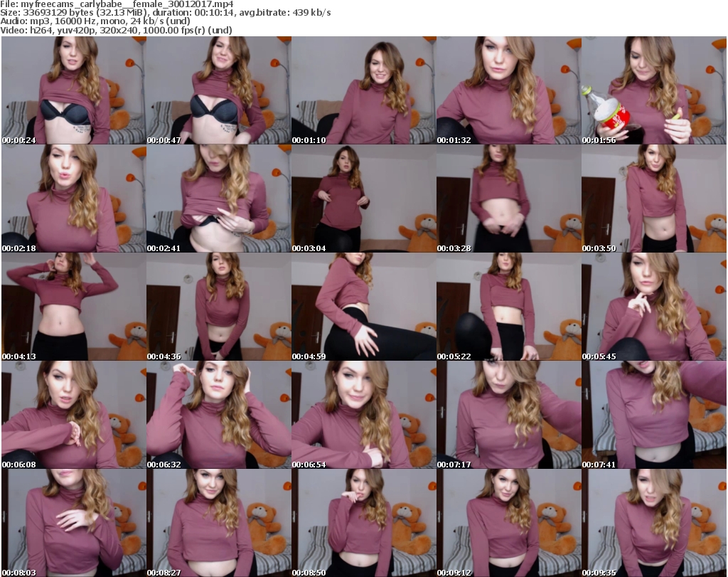Select the thumbnail stamped 00:06:08
This screenshot has height=577, width=728.
coord(74,414)
